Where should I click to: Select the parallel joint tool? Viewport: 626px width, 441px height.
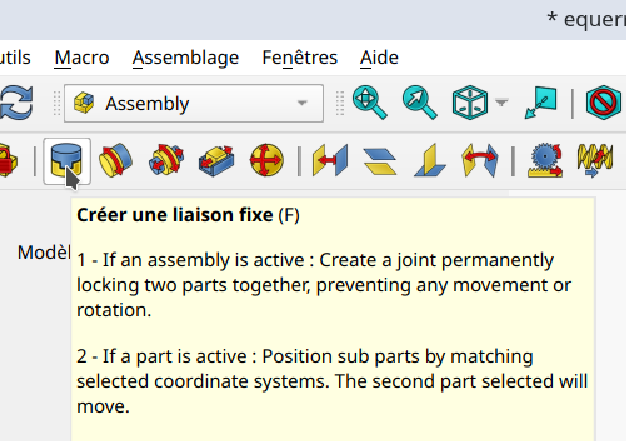[x=380, y=160]
